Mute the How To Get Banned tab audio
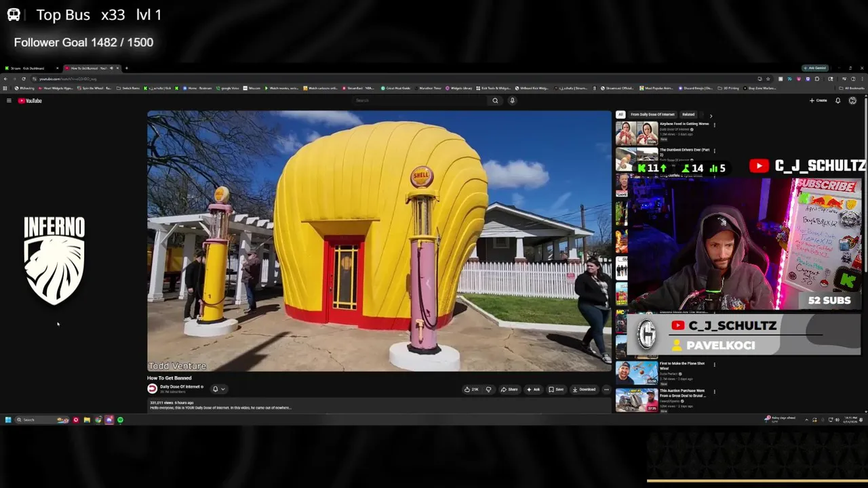Image resolution: width=868 pixels, height=488 pixels. click(111, 68)
